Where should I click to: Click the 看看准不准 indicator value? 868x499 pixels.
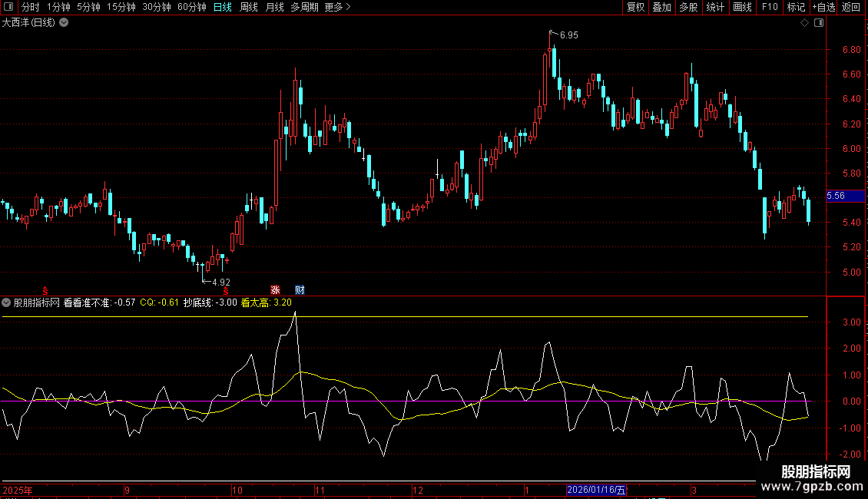pyautogui.click(x=99, y=302)
